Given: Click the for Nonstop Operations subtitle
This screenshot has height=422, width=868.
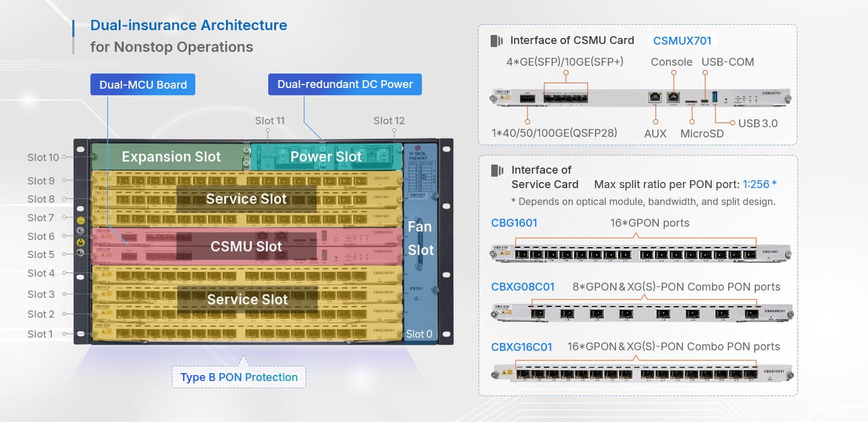Looking at the screenshot, I should (172, 47).
